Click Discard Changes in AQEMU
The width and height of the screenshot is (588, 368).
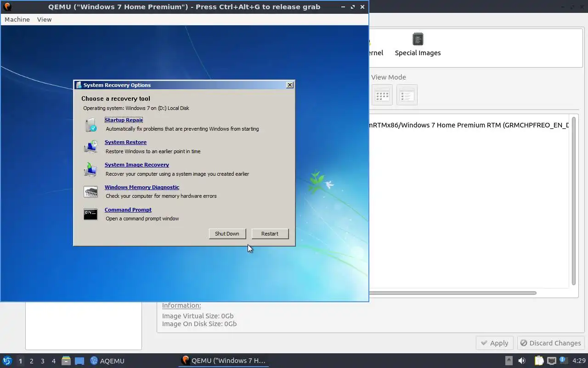pos(551,343)
